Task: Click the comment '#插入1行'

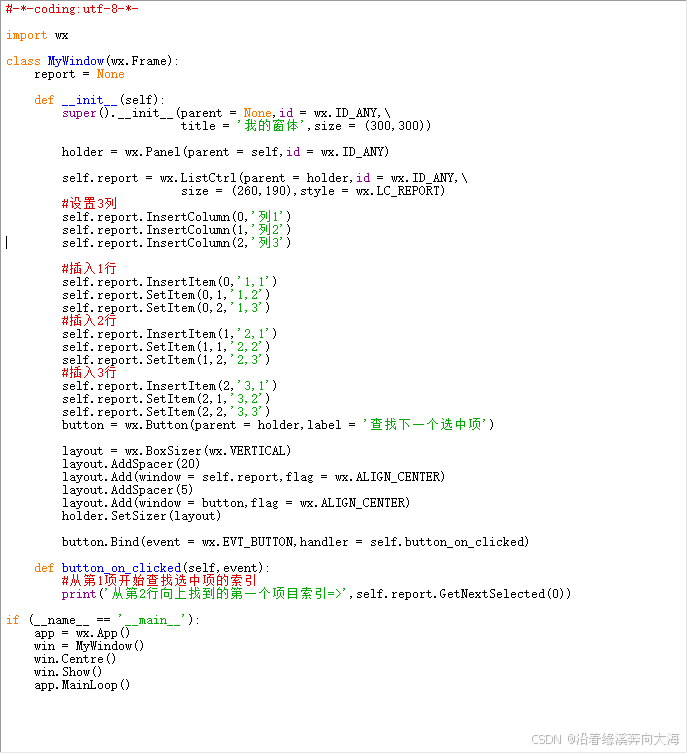Action: (89, 268)
